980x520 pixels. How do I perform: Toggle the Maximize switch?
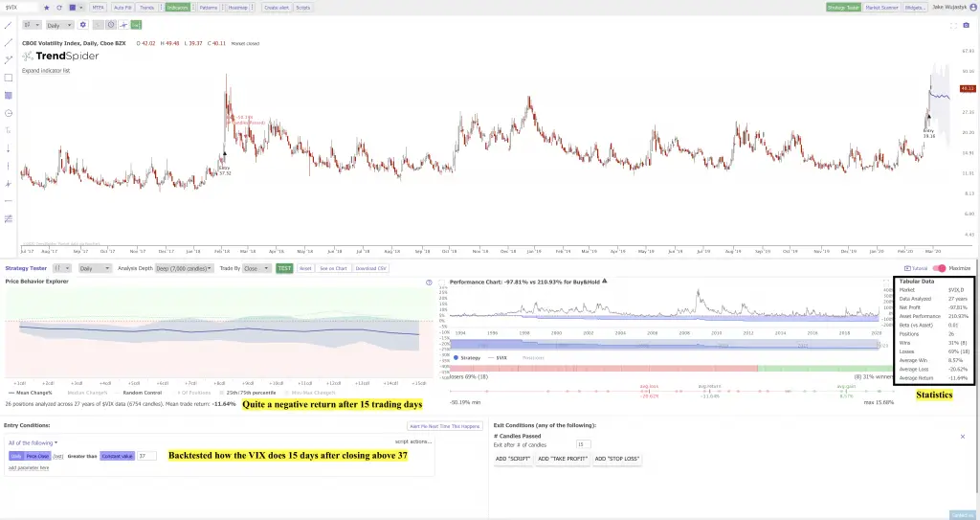939,268
